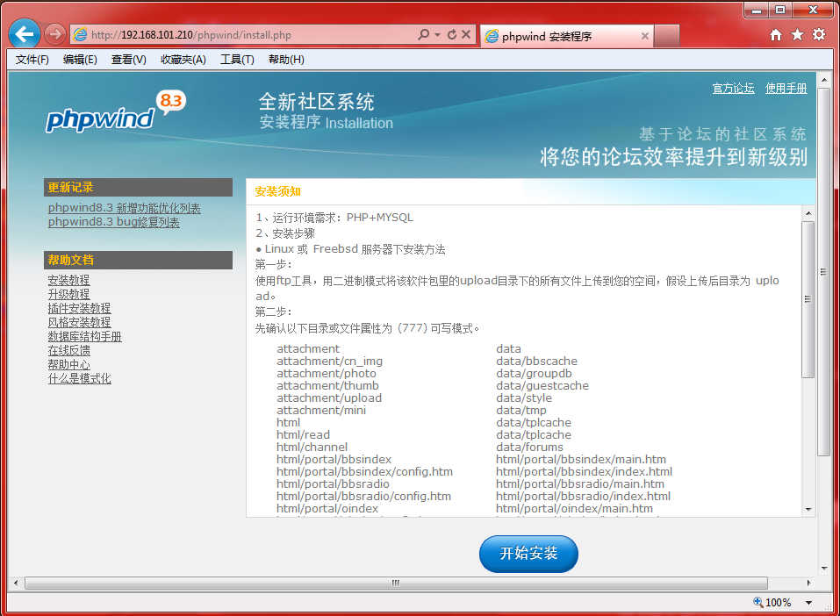Click the page vertical scrollbar thumb
The height and width of the screenshot is (616, 840).
(824, 272)
